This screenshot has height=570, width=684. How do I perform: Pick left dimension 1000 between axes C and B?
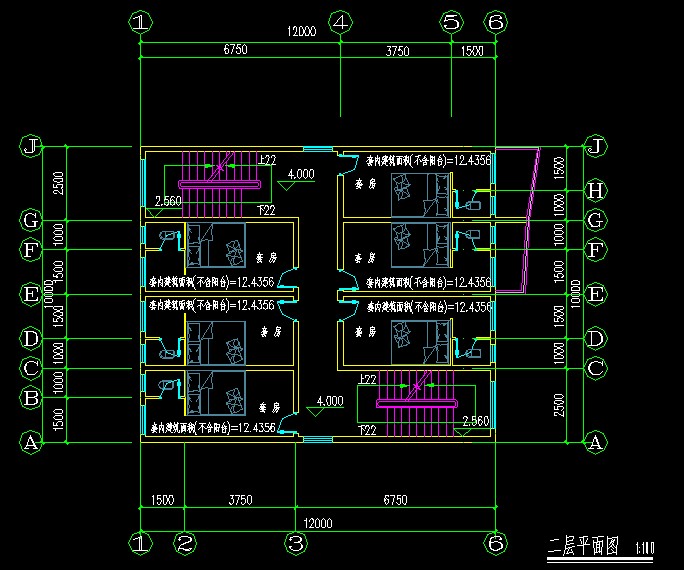[x=58, y=382]
